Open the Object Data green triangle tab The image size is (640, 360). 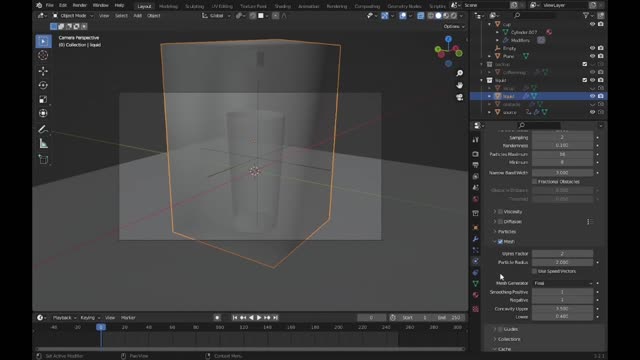476,284
